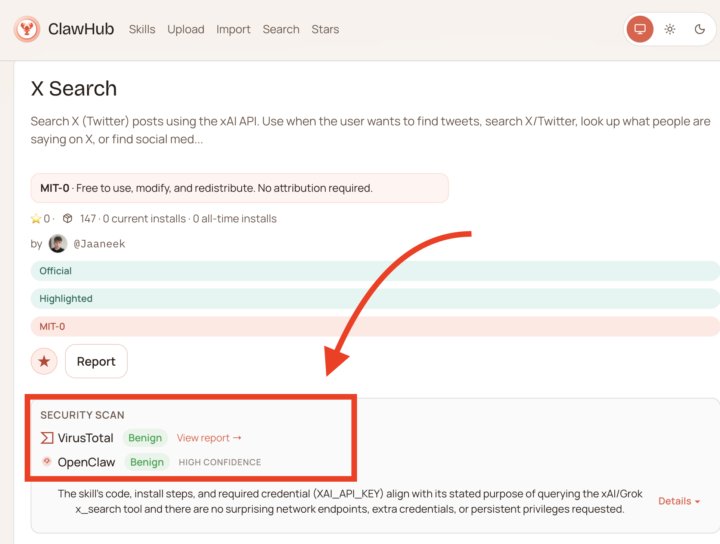The width and height of the screenshot is (720, 544).
Task: Select the system theme monitor icon
Action: [640, 29]
